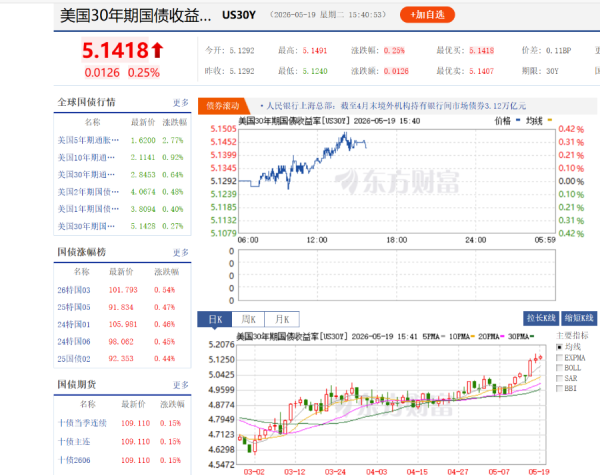
Task: Open the 十债主连 futures link
Action: (x=74, y=442)
